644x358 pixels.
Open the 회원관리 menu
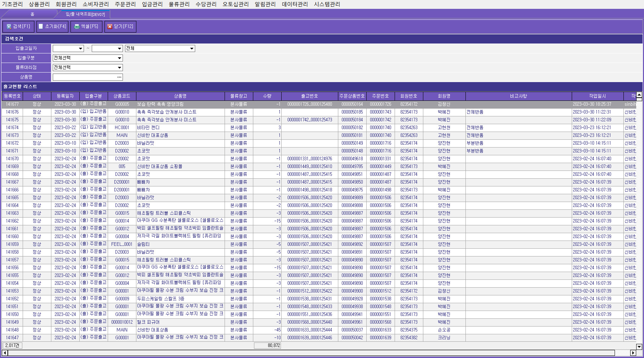[x=66, y=4]
